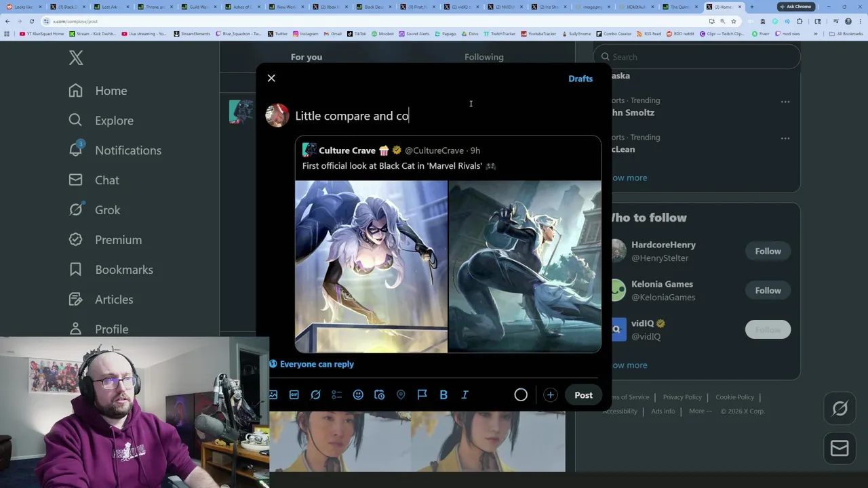The width and height of the screenshot is (868, 488).
Task: Switch to Following tab
Action: pyautogui.click(x=484, y=57)
